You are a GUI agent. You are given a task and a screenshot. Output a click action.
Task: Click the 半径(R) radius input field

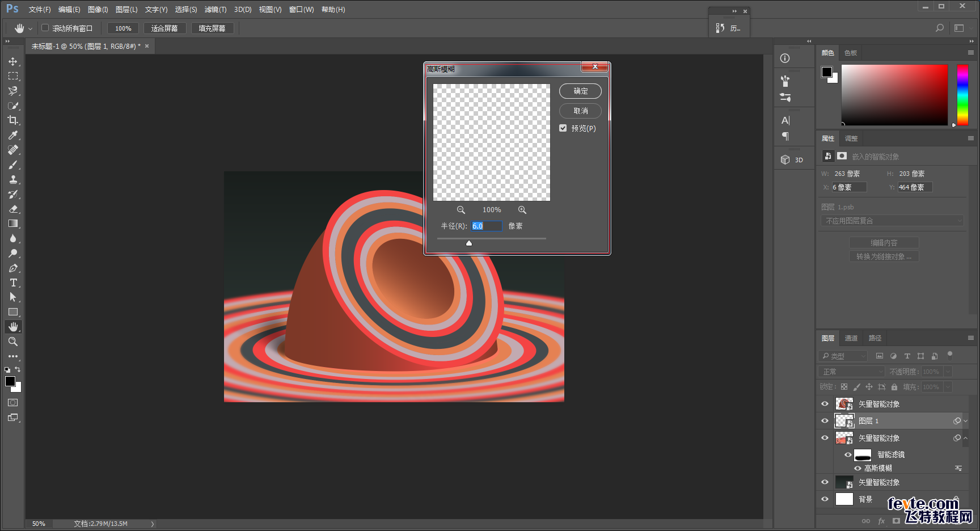point(487,226)
